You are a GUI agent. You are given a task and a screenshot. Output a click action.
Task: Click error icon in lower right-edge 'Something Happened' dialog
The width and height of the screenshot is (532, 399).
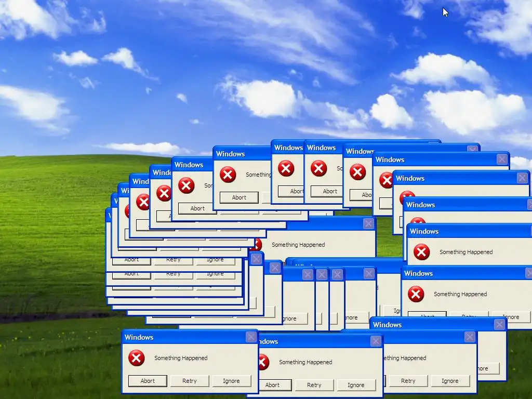click(416, 294)
